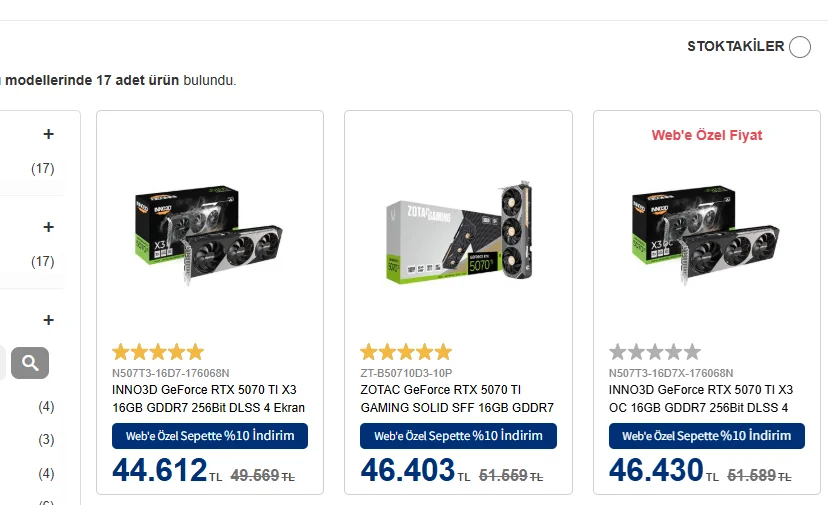828x505 pixels.
Task: Click the magnifier search icon in sidebar
Action: pos(30,362)
